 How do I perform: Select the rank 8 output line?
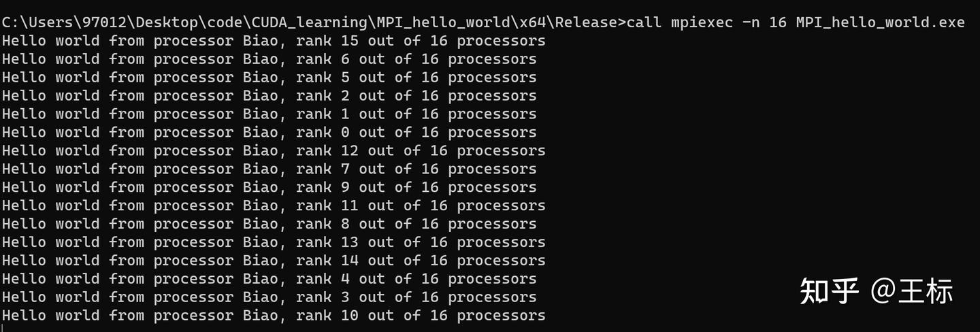[x=269, y=224]
